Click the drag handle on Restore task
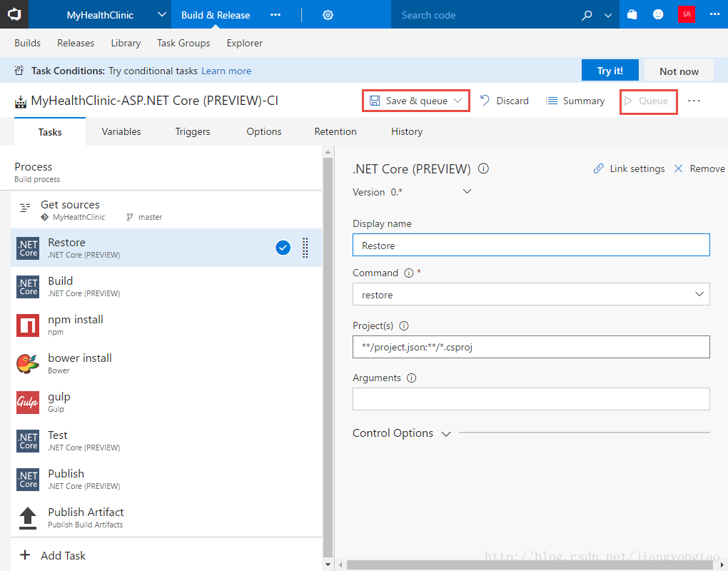The width and height of the screenshot is (728, 571). [x=305, y=248]
